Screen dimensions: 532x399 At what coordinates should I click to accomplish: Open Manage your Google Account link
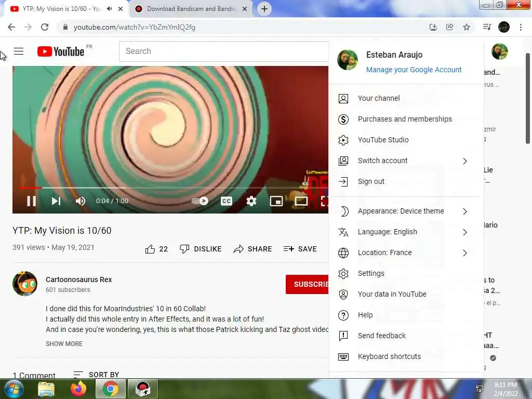[x=414, y=70]
